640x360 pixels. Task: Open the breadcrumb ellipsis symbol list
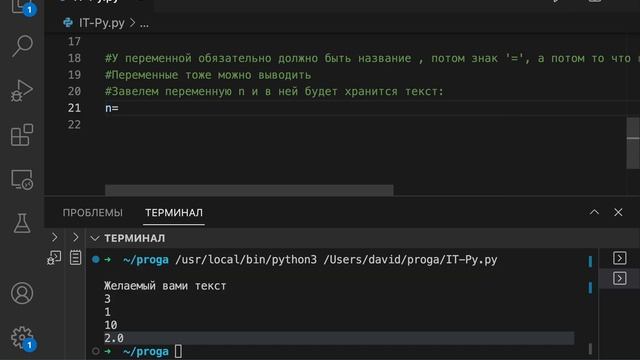tap(144, 24)
